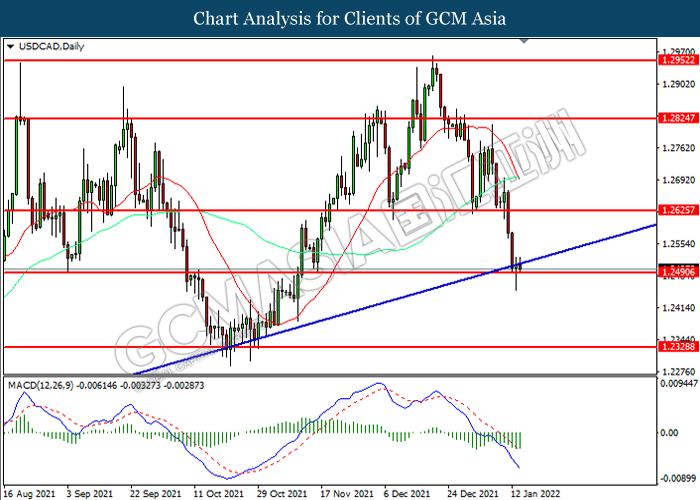Click the Chart Analysis for Clients title
The image size is (700, 500).
coord(350,19)
